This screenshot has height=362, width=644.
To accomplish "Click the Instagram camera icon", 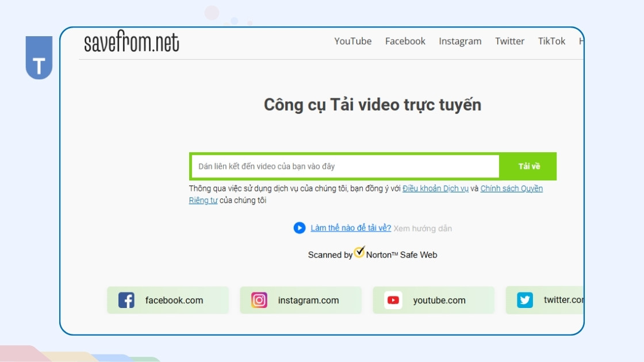I will point(259,300).
